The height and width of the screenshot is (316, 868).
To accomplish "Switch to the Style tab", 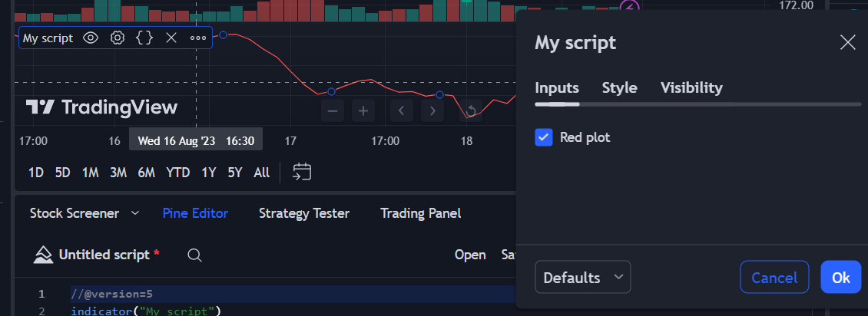I will (619, 88).
